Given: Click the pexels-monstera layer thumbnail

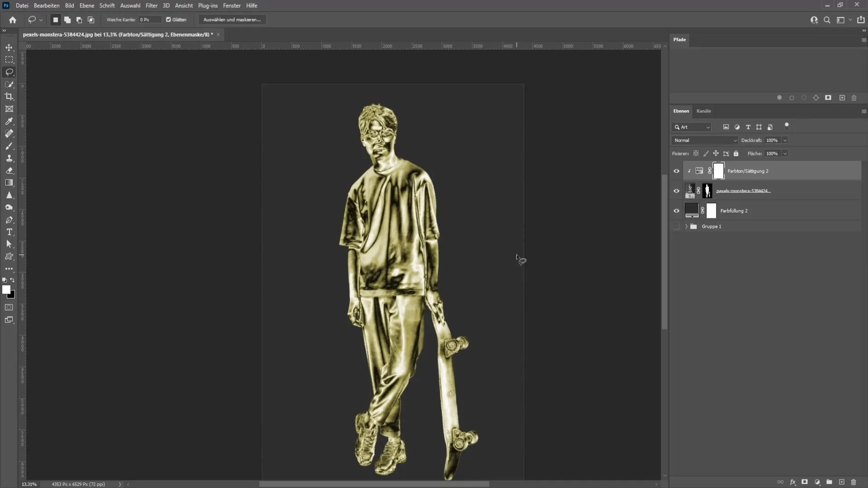Looking at the screenshot, I should [690, 191].
